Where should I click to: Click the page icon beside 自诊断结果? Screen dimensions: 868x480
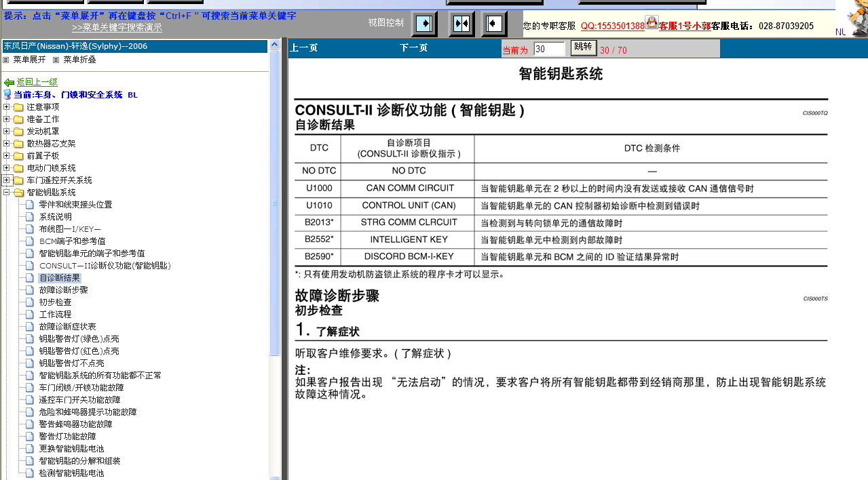click(x=30, y=278)
